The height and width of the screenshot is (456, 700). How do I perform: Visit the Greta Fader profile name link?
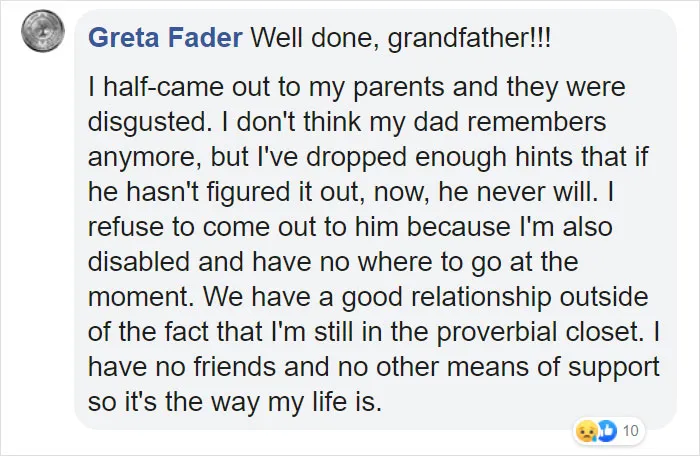[x=165, y=38]
